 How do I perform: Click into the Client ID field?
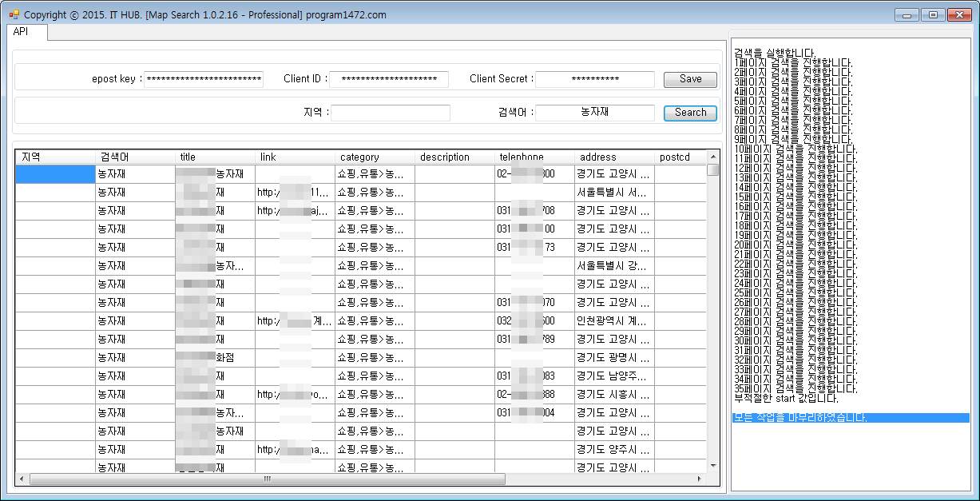point(389,79)
